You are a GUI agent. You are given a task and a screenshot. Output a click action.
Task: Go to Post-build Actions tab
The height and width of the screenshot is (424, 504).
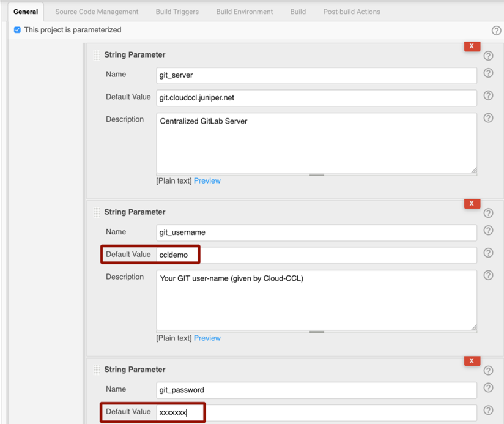tap(352, 12)
